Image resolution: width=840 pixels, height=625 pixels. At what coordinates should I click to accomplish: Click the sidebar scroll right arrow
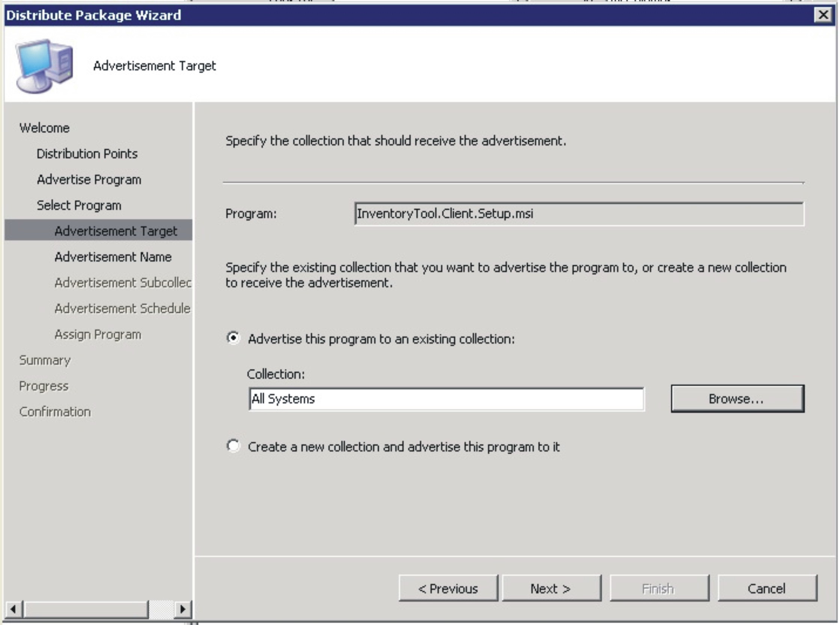183,609
